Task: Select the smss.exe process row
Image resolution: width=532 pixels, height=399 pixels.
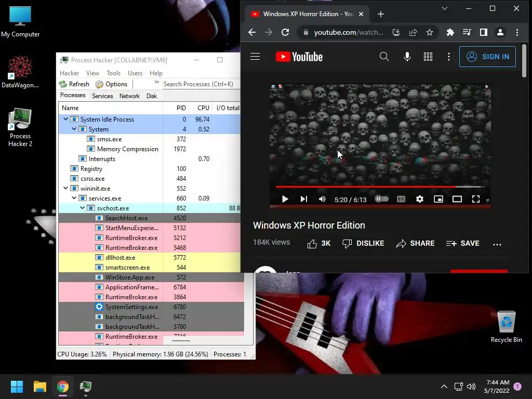Action: pos(149,139)
